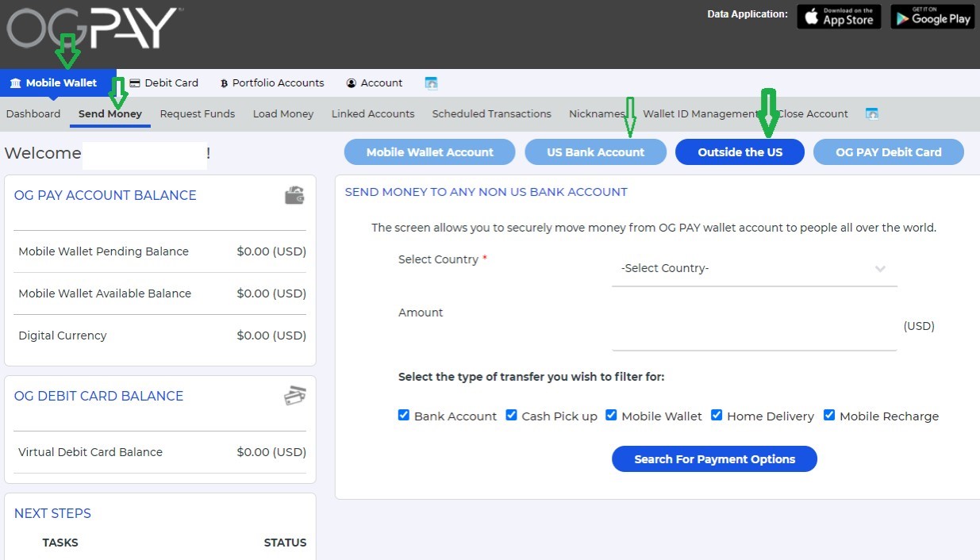Screen dimensions: 980x560
Task: Go to Linked Accounts
Action: [373, 113]
